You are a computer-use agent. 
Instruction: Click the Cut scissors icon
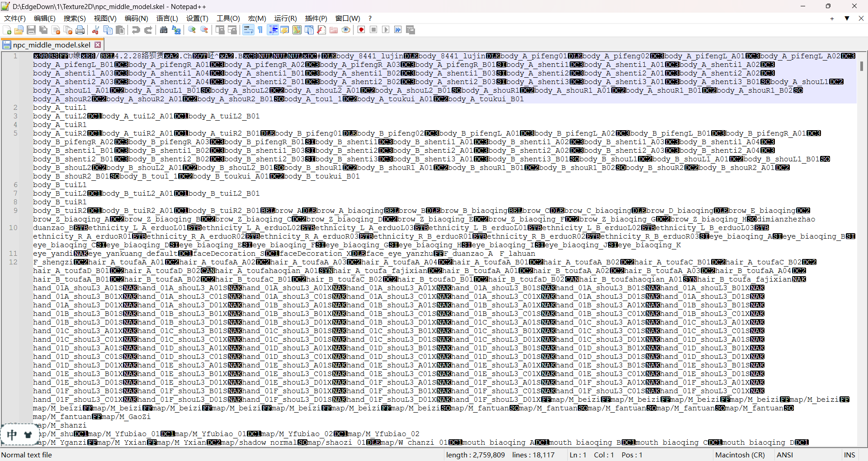pos(95,30)
